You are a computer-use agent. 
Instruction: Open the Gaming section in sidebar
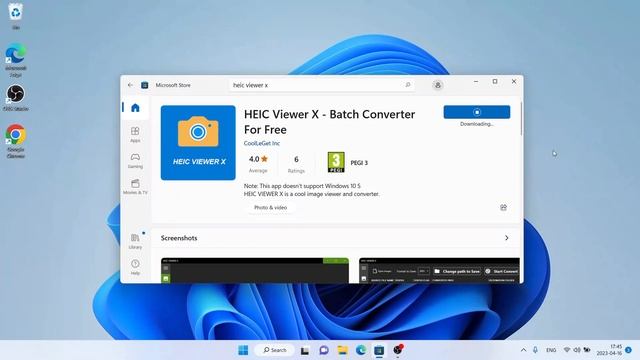pos(135,161)
